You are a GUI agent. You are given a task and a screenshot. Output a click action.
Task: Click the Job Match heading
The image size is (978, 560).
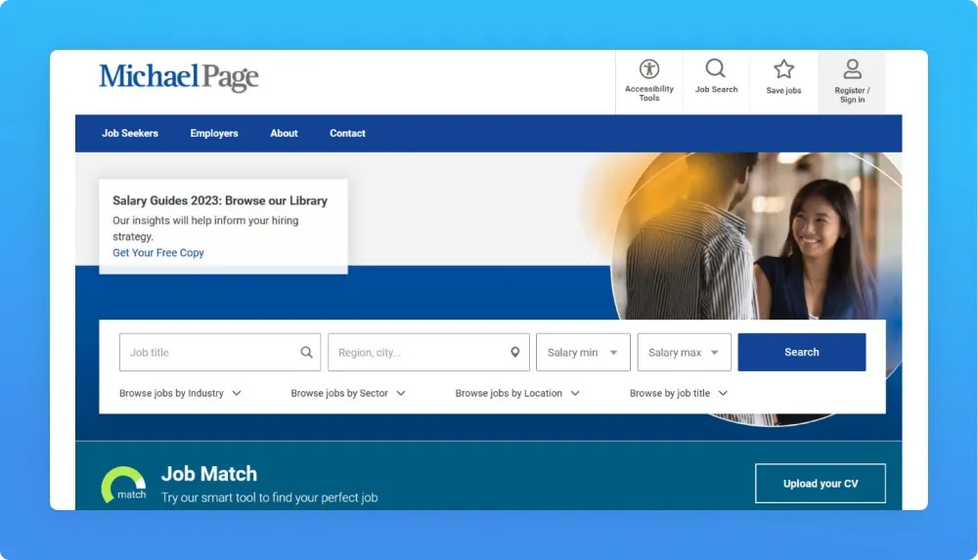209,474
